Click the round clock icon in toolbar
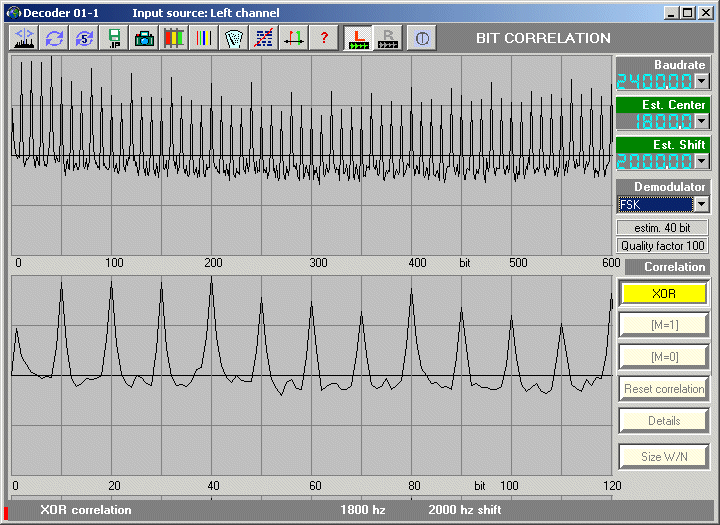Screen dimensions: 720x525 click(422, 38)
